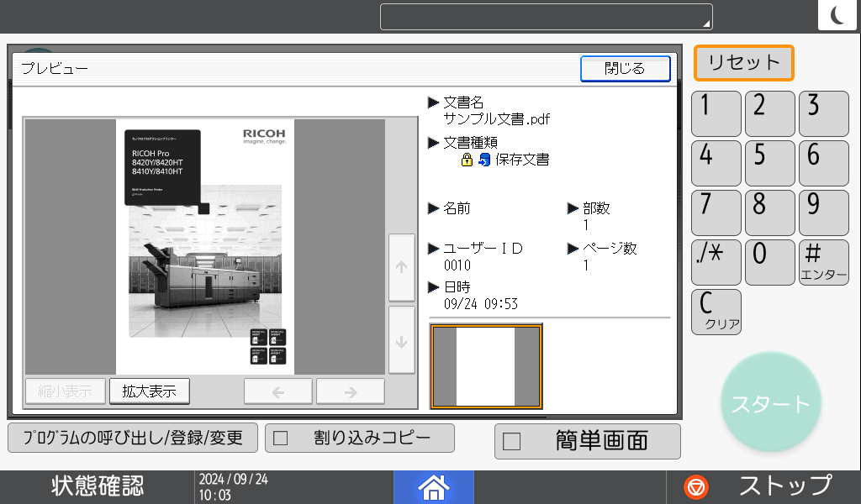
Task: Close the preview with the 閉じる button
Action: 625,69
